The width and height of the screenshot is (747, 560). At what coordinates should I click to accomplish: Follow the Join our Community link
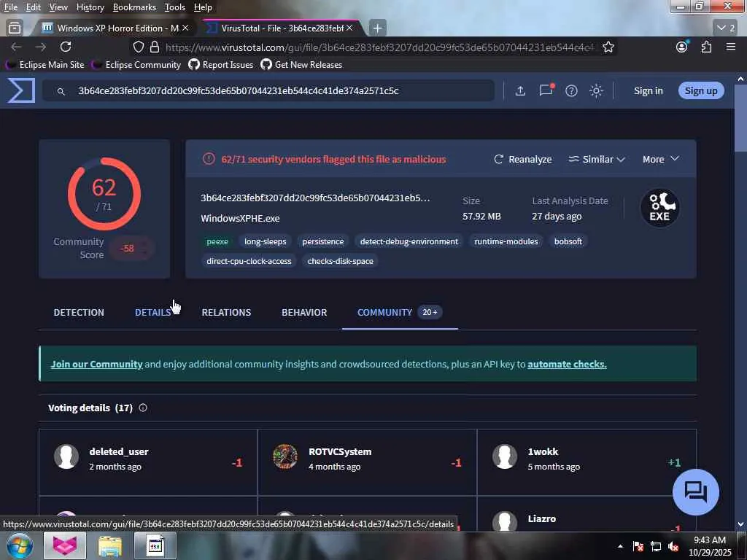tap(97, 365)
